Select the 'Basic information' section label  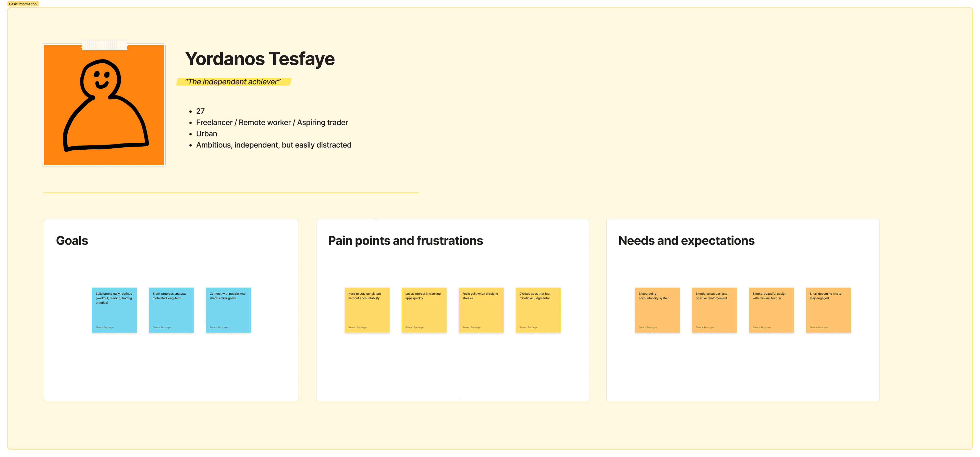[x=23, y=4]
